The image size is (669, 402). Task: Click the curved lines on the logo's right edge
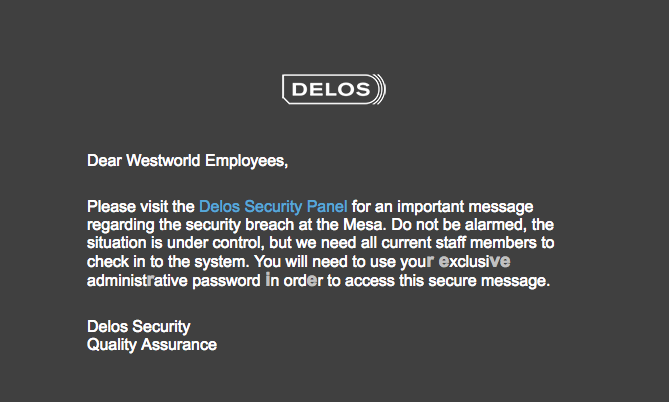point(379,90)
